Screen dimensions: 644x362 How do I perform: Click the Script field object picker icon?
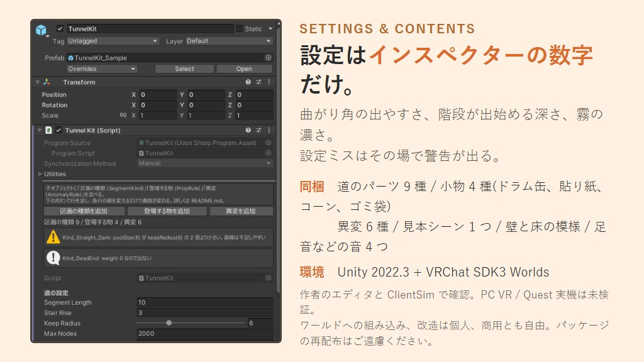point(269,278)
